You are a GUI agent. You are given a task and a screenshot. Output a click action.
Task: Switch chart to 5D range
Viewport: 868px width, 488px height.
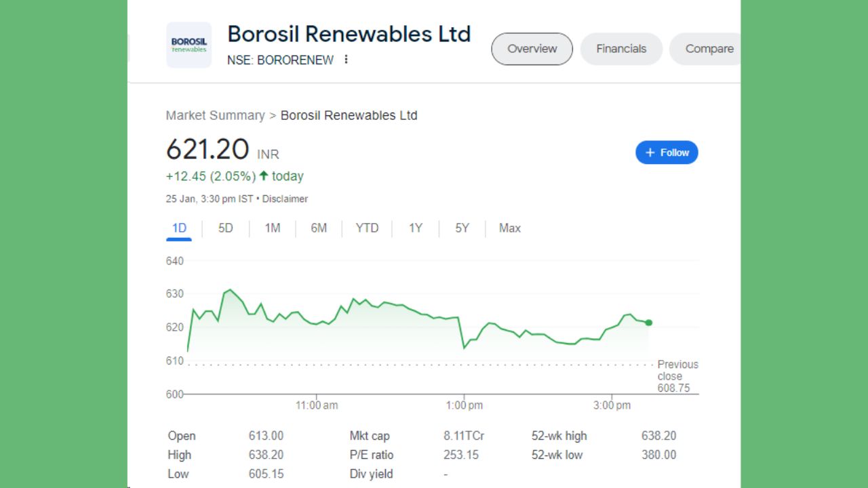226,228
